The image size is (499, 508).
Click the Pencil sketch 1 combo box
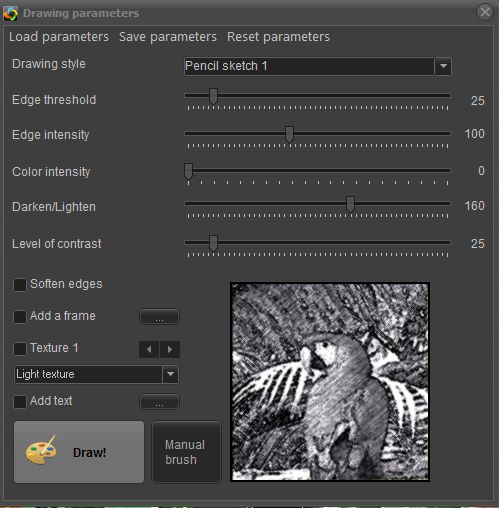click(318, 66)
